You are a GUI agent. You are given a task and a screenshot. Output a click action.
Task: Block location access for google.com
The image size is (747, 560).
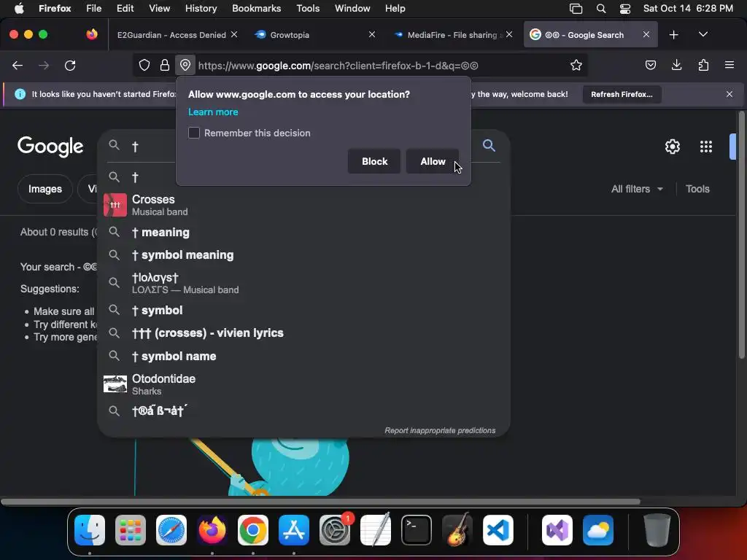click(x=374, y=161)
